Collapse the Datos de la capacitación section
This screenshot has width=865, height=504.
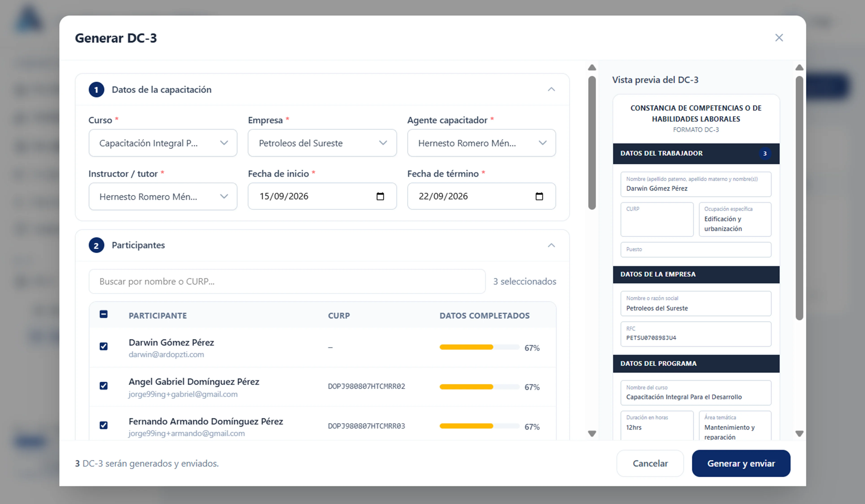[x=551, y=90]
